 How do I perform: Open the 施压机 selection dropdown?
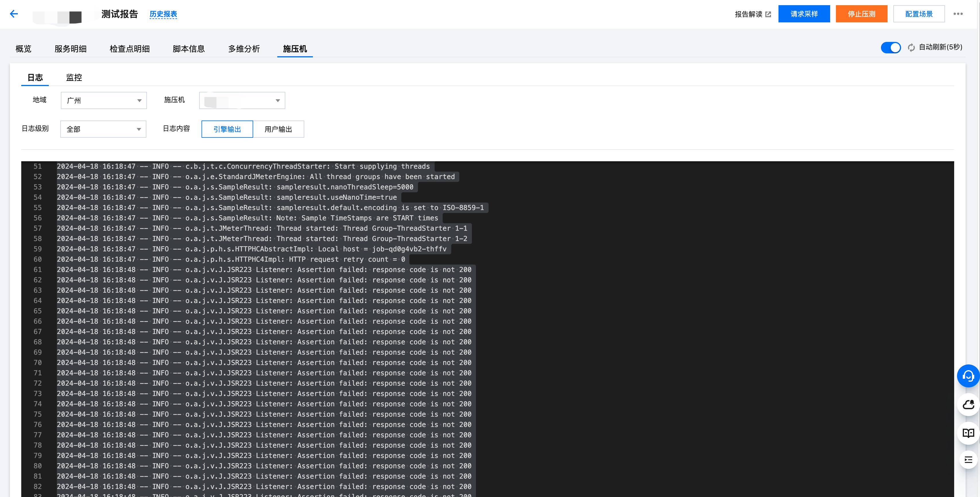pos(242,101)
